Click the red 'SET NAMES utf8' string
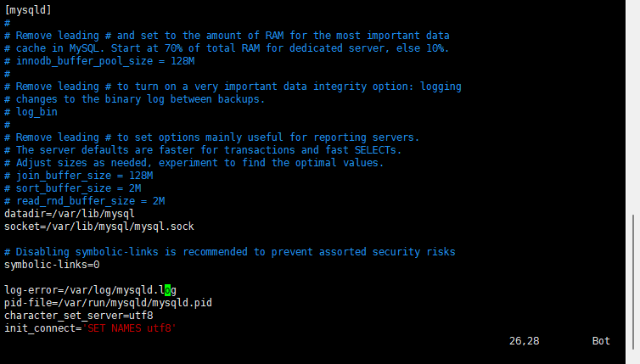 pyautogui.click(x=129, y=328)
